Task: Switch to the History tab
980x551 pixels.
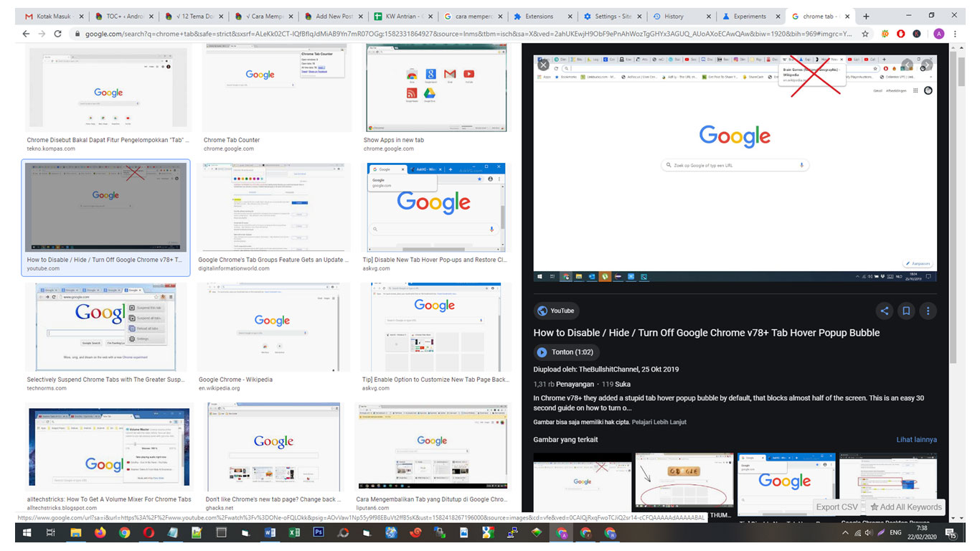Action: coord(682,16)
